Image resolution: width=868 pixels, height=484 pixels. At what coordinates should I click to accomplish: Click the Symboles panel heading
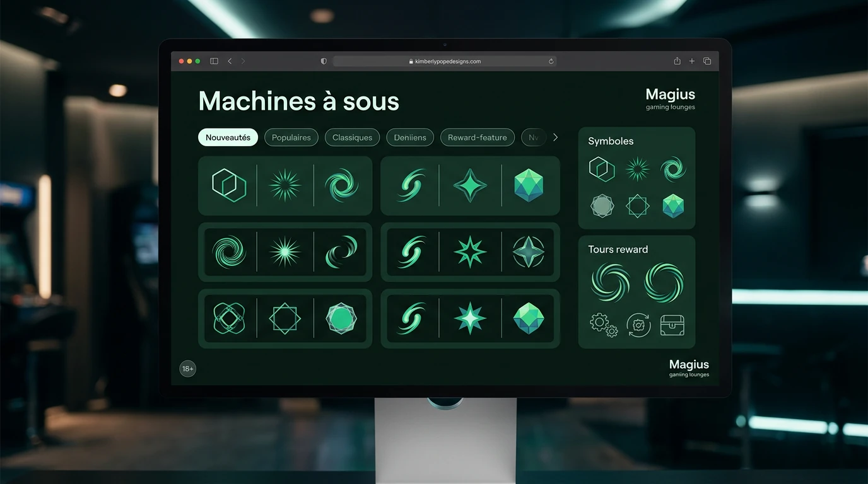coord(611,141)
